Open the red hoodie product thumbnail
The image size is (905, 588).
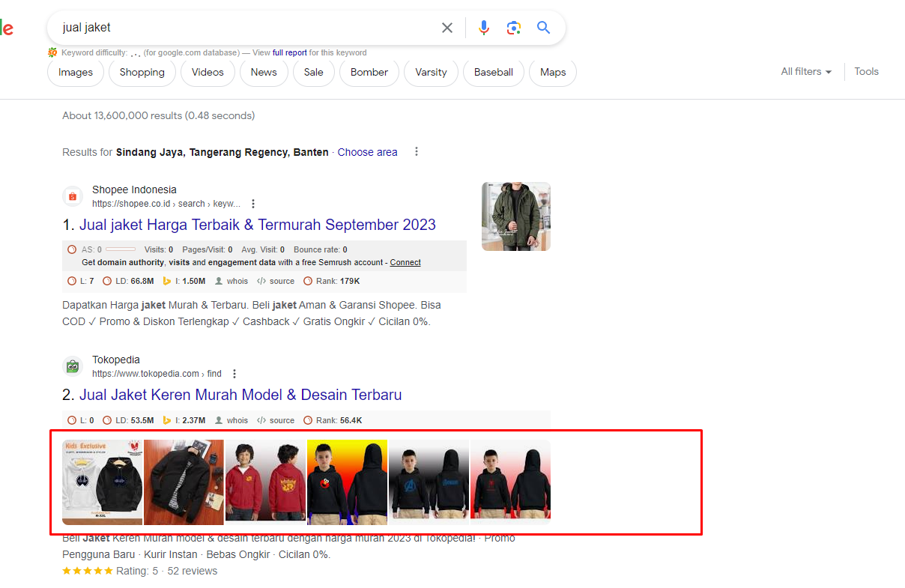point(265,481)
